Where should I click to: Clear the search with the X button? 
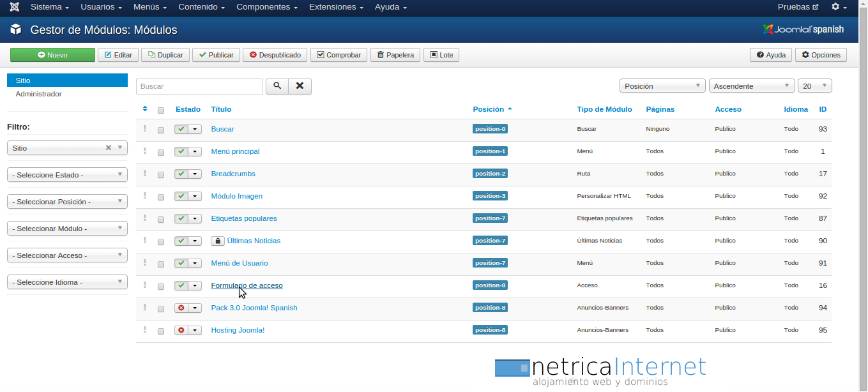point(300,86)
